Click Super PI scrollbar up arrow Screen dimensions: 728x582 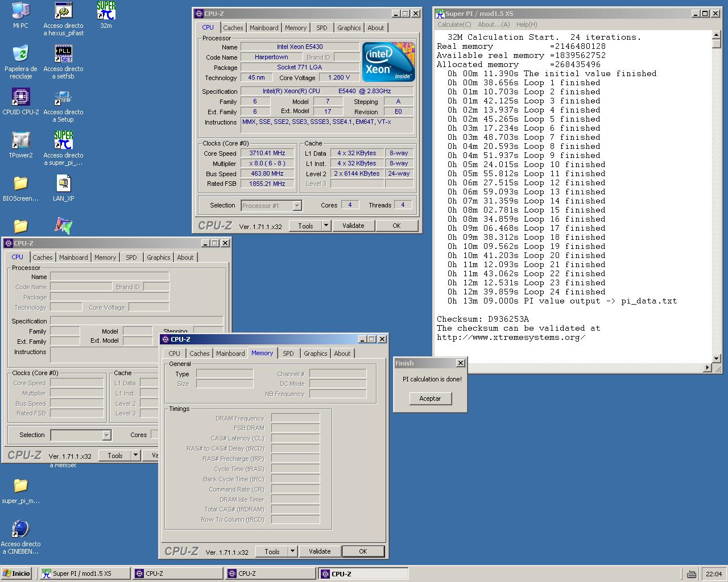pos(717,36)
